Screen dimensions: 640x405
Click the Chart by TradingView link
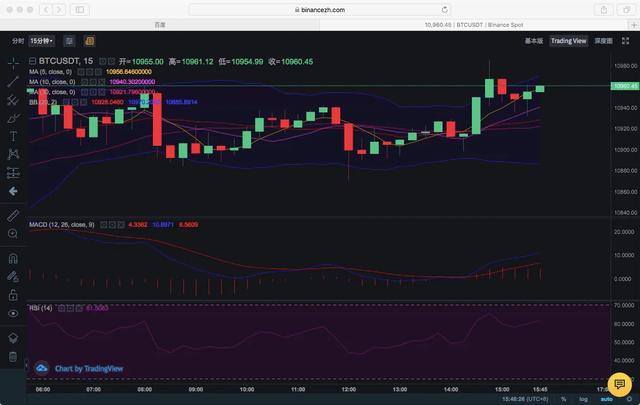point(89,369)
